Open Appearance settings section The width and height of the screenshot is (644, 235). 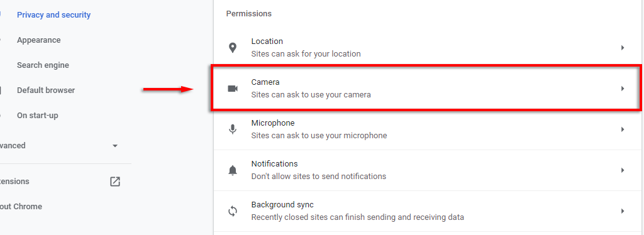38,40
